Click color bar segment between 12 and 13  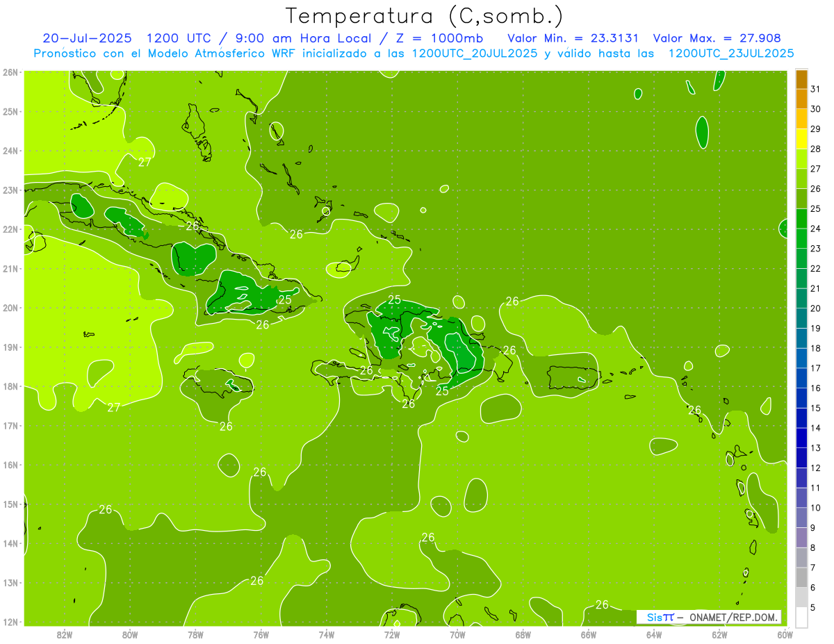(801, 458)
